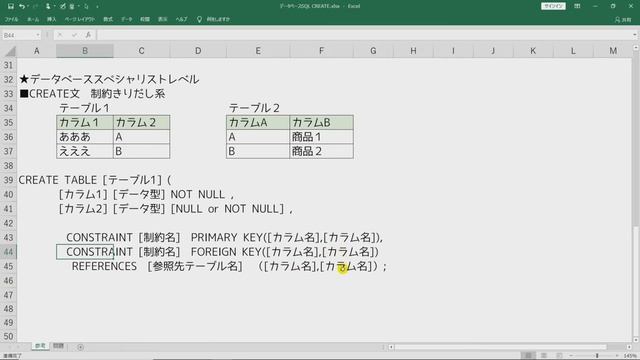Click the REFERENCES [参照先テーブル名] line
This screenshot has height=360, width=640.
click(229, 267)
